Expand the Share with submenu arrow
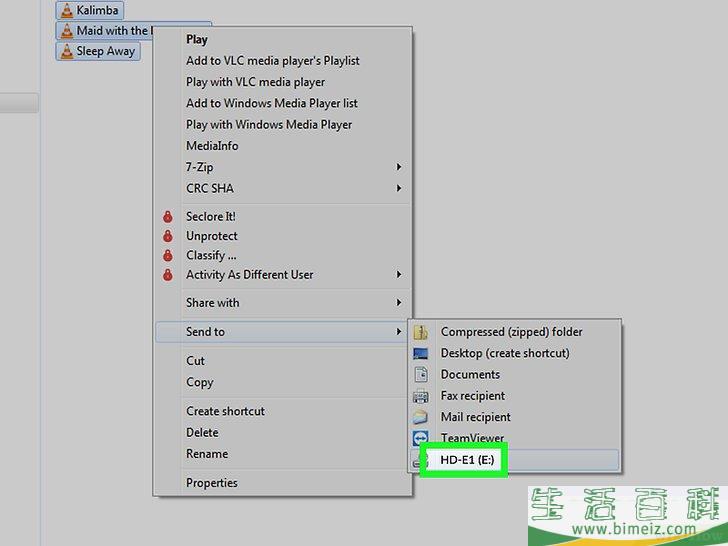 pos(399,303)
